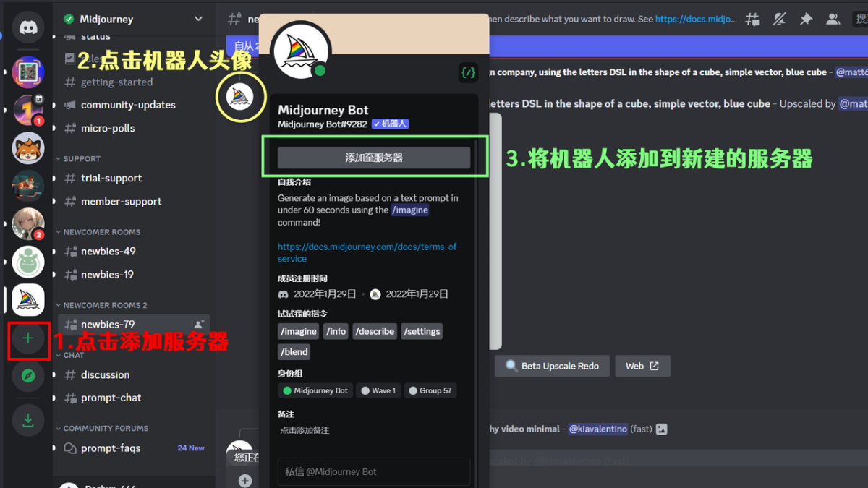Click the slash-command badge icon in bot profile
The width and height of the screenshot is (868, 488).
click(468, 72)
